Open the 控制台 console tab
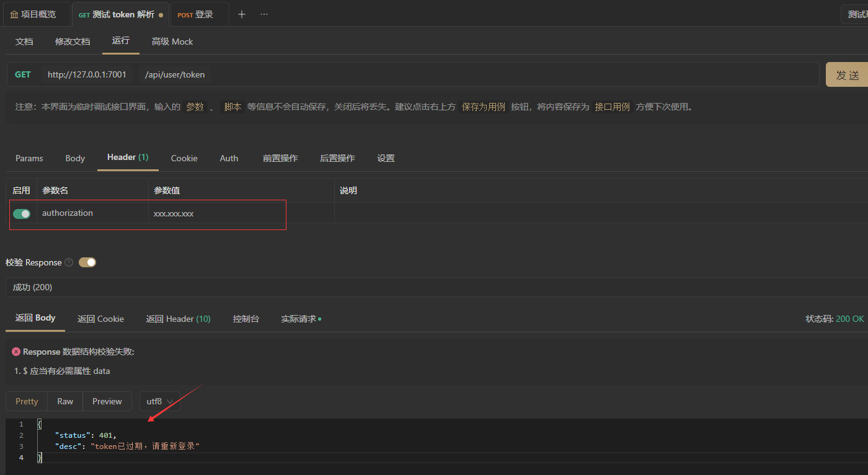This screenshot has height=475, width=868. tap(246, 318)
